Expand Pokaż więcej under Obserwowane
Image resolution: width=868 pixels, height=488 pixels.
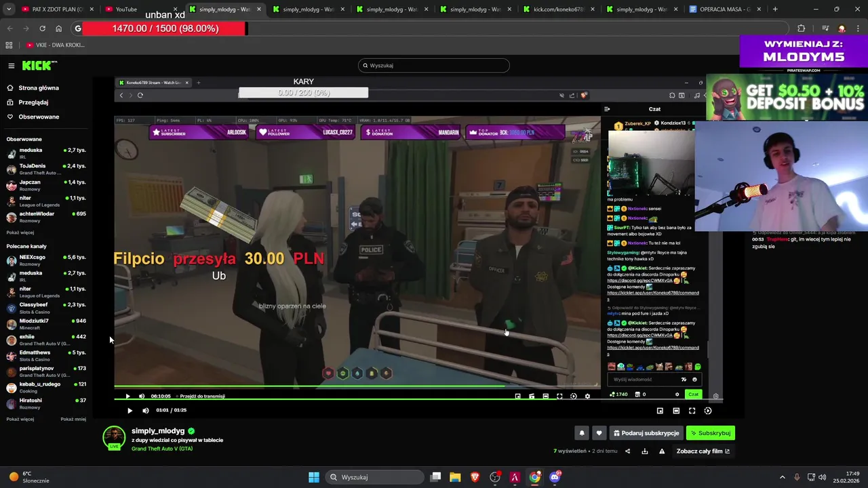pos(20,232)
